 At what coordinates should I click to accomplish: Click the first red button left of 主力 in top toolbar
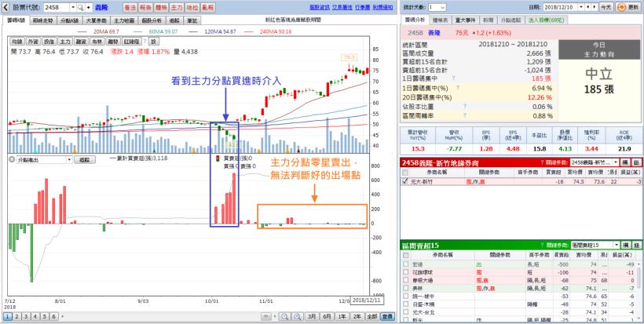coord(130,7)
